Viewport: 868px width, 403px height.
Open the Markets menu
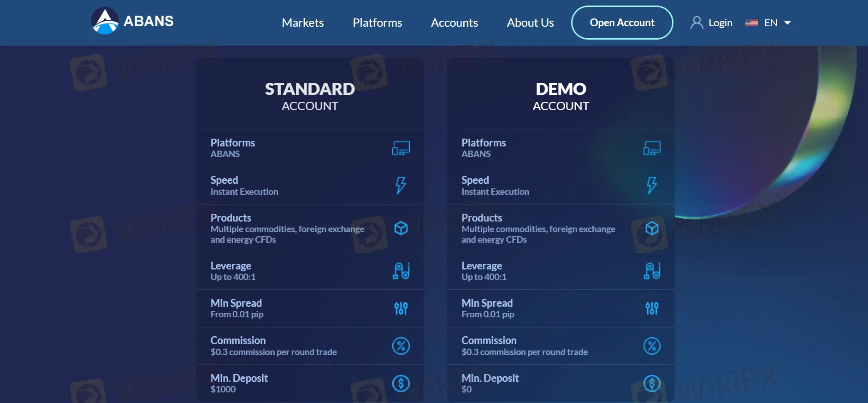pyautogui.click(x=302, y=23)
